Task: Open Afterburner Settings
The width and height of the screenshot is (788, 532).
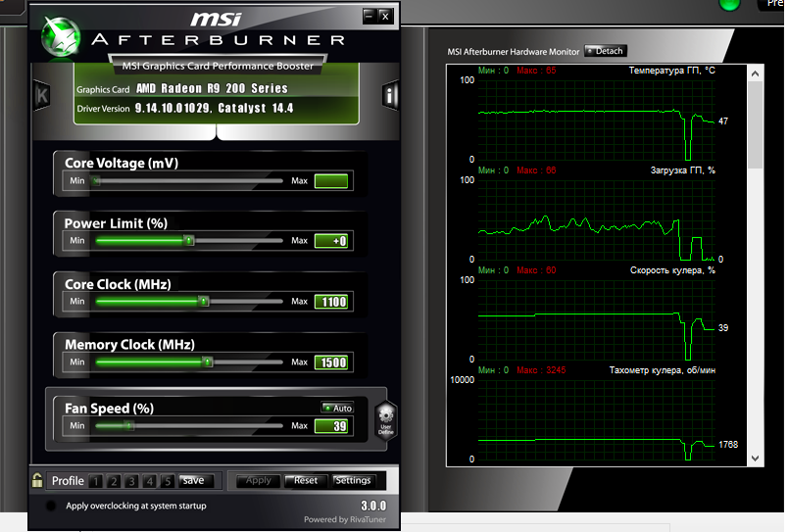Action: tap(353, 481)
